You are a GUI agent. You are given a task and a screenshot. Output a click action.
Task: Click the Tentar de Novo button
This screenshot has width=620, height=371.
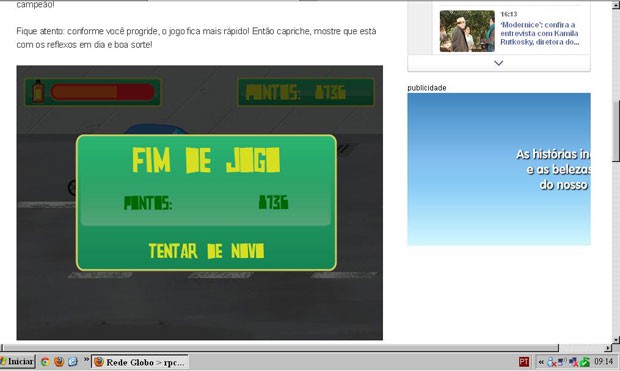(206, 251)
